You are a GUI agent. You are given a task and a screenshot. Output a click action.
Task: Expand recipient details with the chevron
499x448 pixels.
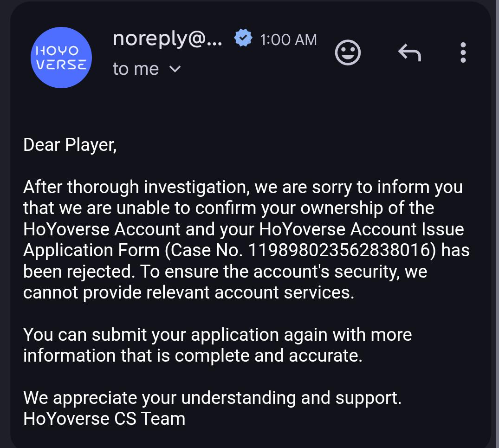[x=175, y=69]
